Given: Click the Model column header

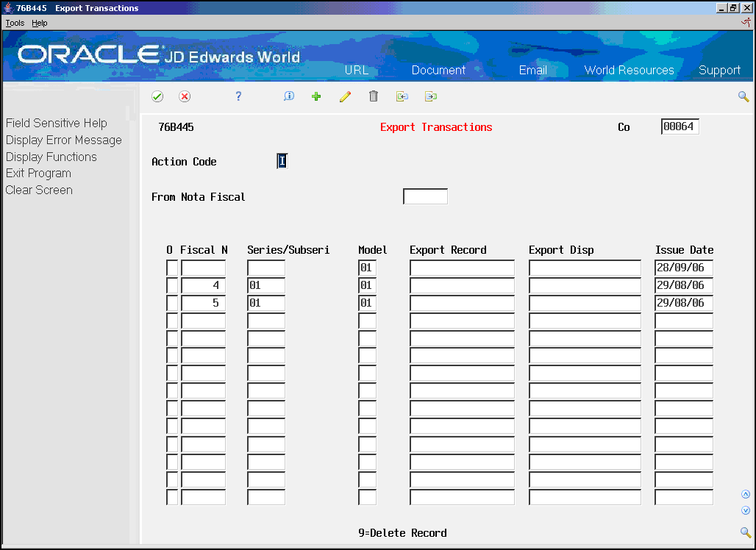Looking at the screenshot, I should [x=372, y=250].
